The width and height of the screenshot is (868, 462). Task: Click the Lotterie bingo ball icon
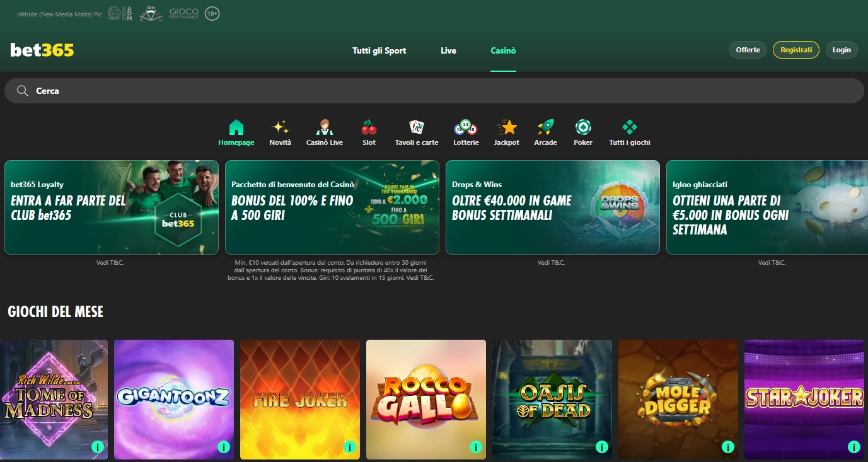(466, 127)
